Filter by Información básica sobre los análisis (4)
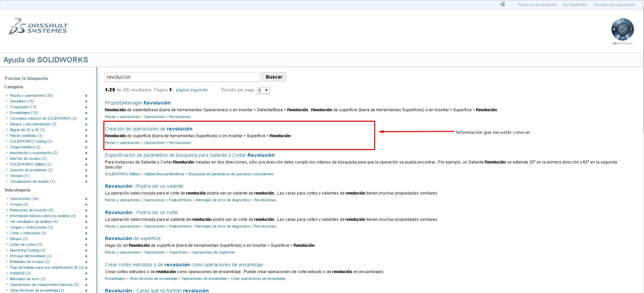 (x=43, y=216)
